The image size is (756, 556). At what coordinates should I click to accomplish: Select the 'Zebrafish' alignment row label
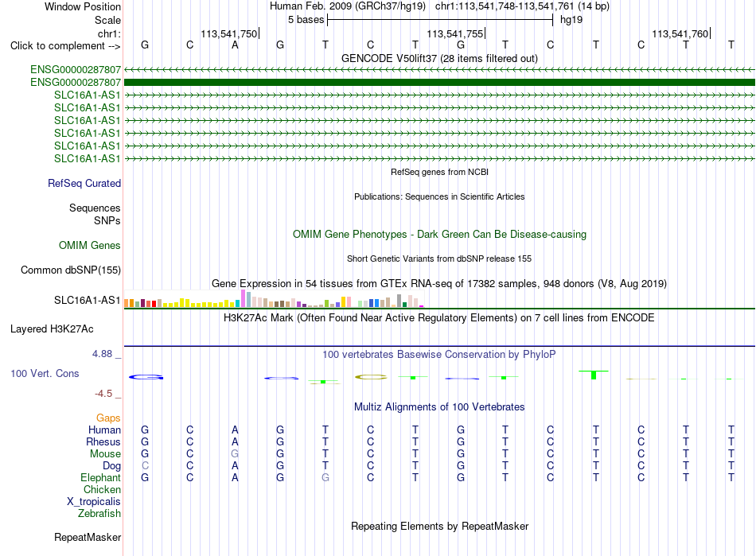pyautogui.click(x=99, y=514)
